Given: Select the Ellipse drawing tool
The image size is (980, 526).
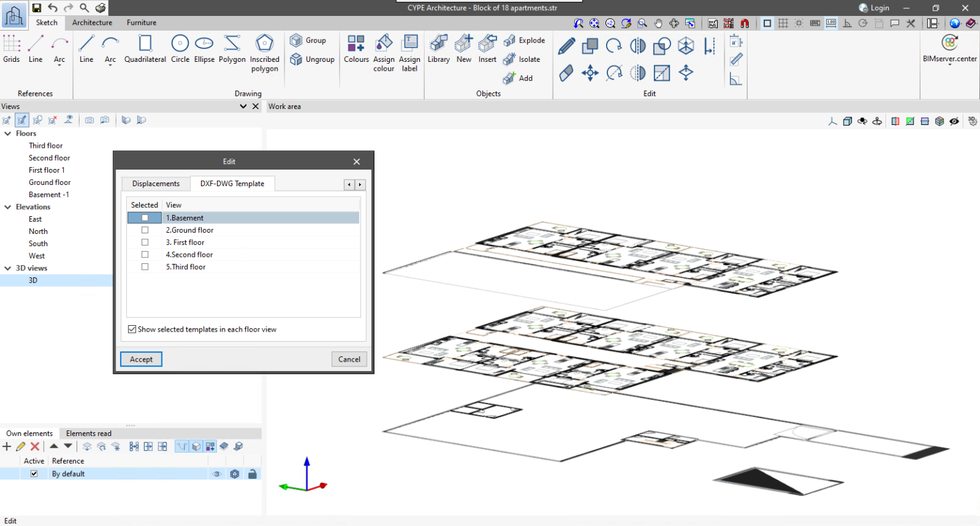Looking at the screenshot, I should coord(204,48).
